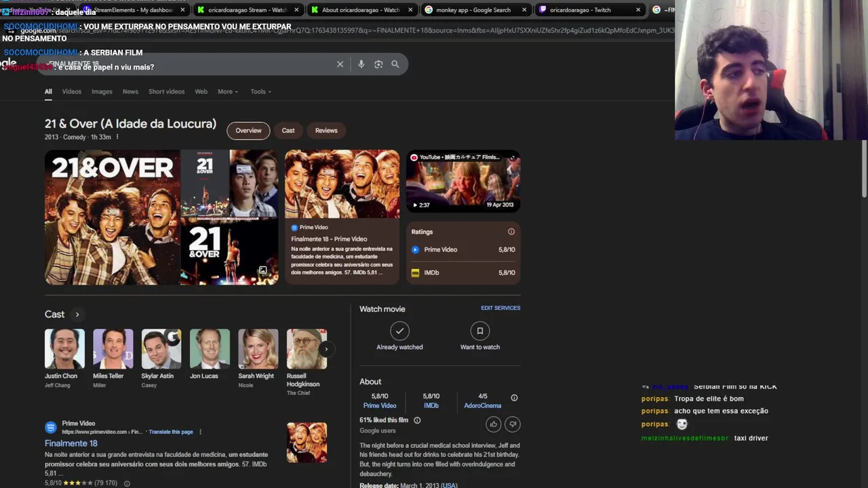Open the Prime Video result options dots

(x=200, y=432)
